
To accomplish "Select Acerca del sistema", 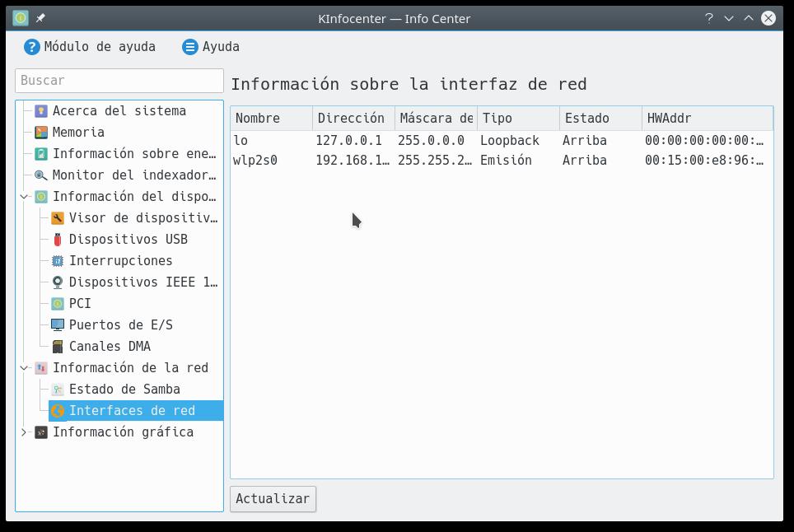I will (119, 111).
